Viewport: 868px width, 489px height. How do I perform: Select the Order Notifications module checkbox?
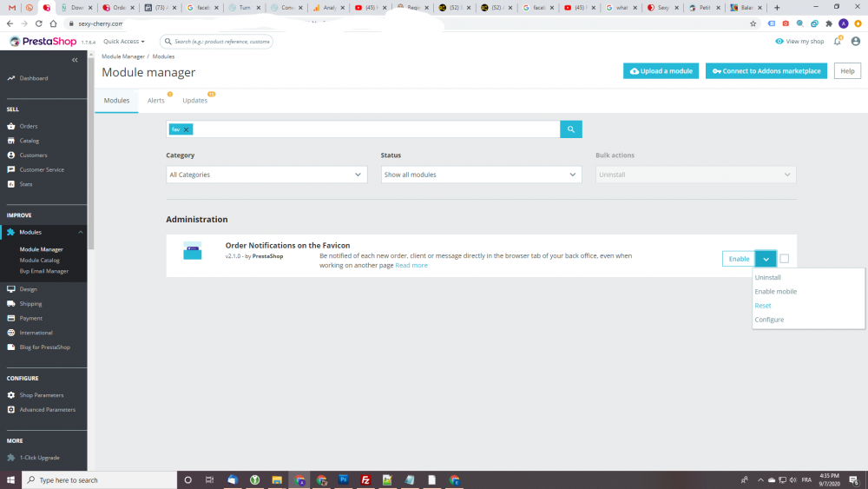click(785, 259)
